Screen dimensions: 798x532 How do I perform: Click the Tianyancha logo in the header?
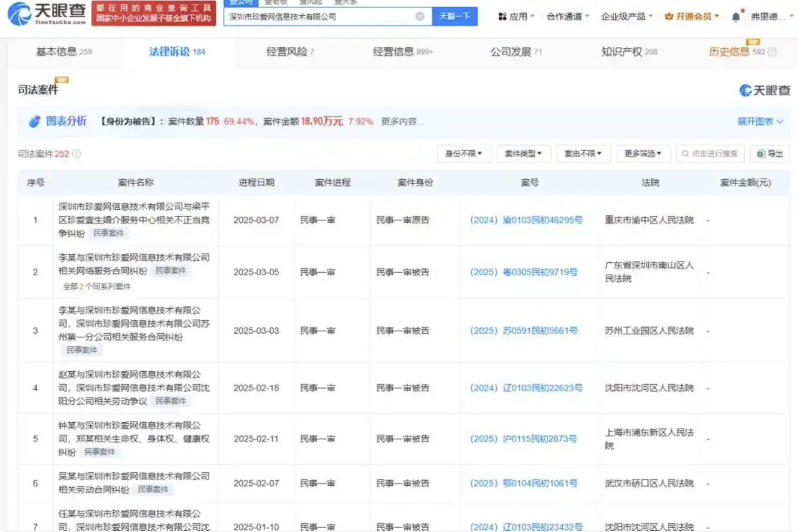click(x=46, y=13)
